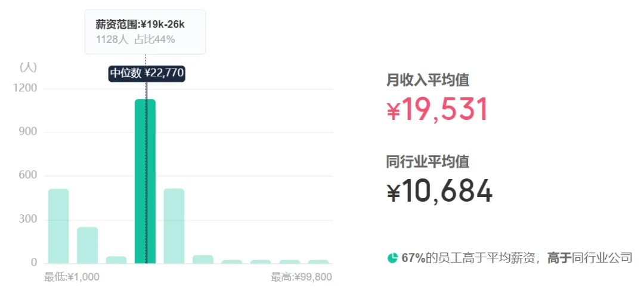Click the first light green bar on the left
644x299 pixels.
point(58,226)
